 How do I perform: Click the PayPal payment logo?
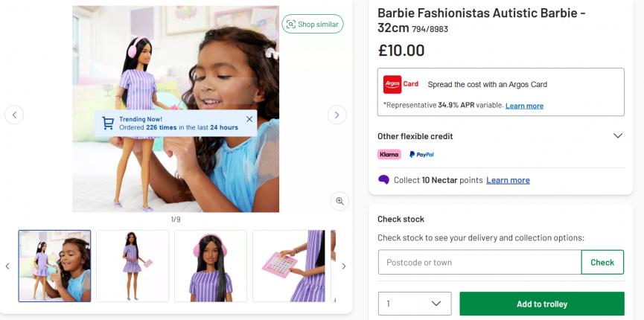point(421,155)
